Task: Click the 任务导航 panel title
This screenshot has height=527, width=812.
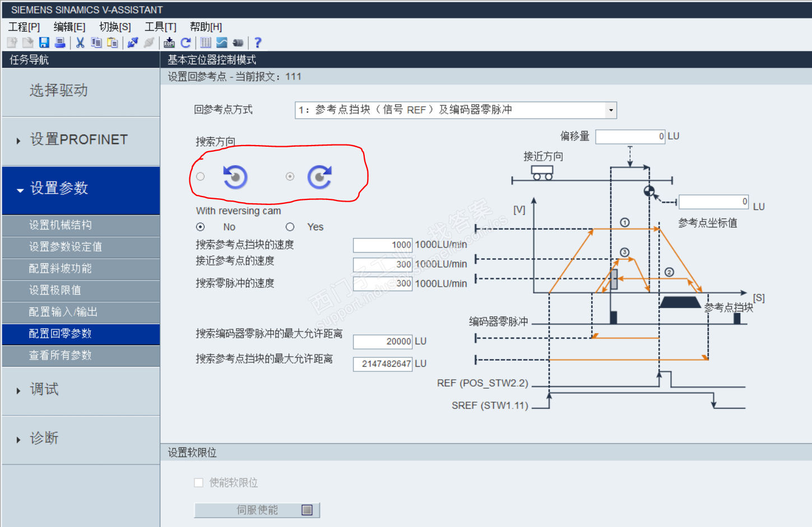Action: click(29, 60)
